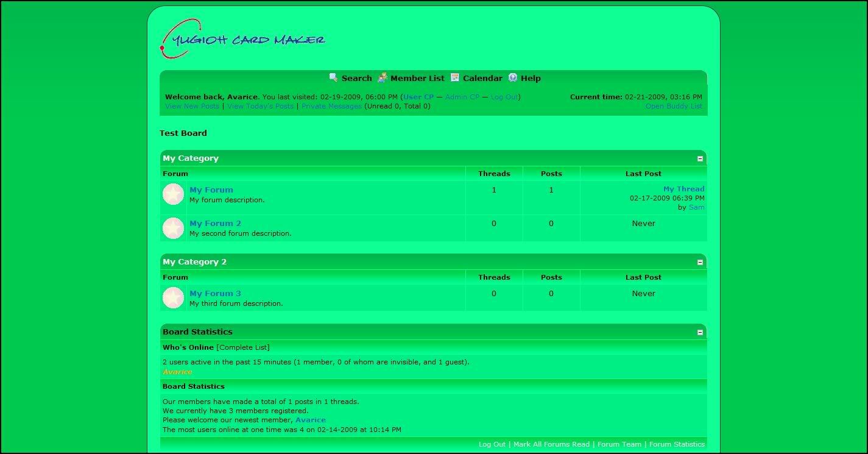This screenshot has width=868, height=454.
Task: Collapse the My Category 2 section
Action: coord(700,262)
